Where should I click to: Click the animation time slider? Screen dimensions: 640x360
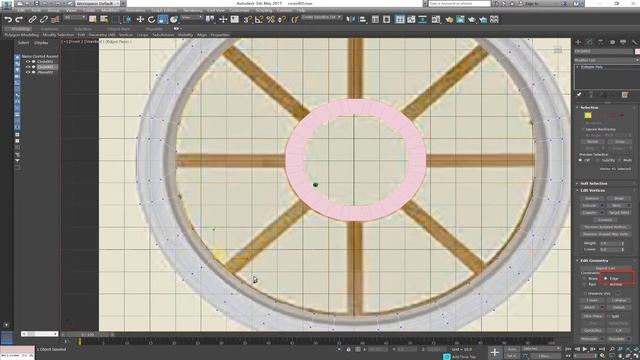click(88, 334)
